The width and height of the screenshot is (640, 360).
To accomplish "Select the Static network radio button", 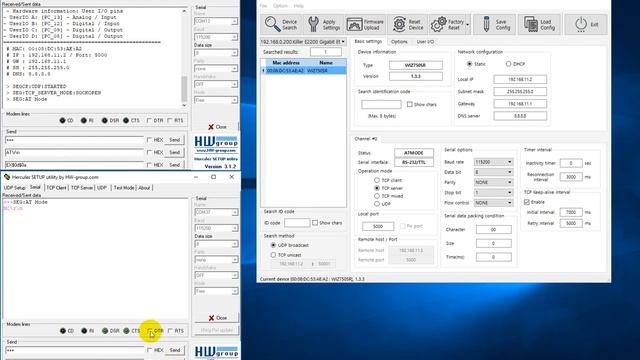I will tap(469, 64).
